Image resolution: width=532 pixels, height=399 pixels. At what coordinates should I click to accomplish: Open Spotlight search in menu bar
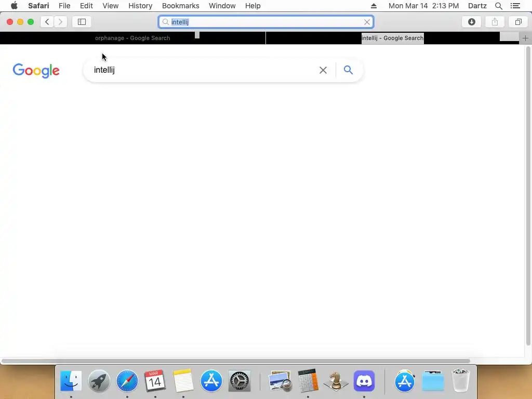click(498, 6)
